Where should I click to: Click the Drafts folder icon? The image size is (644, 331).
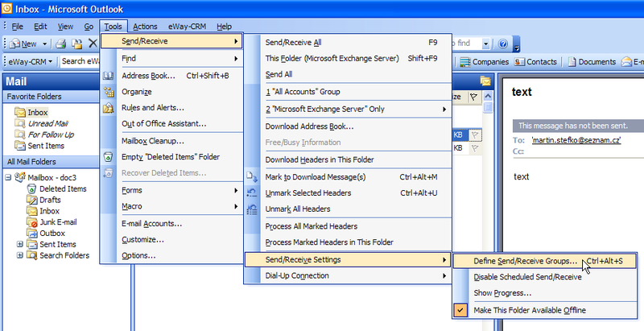[x=32, y=200]
